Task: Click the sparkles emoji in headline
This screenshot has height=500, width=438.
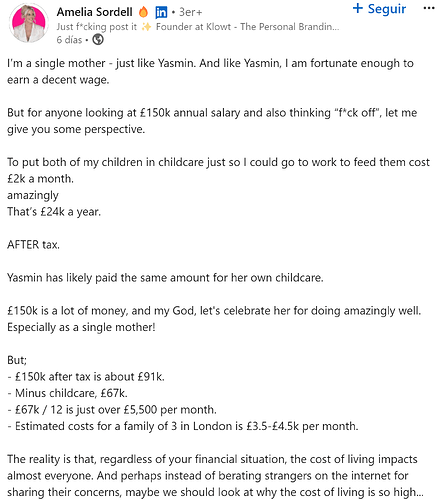Action: (146, 27)
